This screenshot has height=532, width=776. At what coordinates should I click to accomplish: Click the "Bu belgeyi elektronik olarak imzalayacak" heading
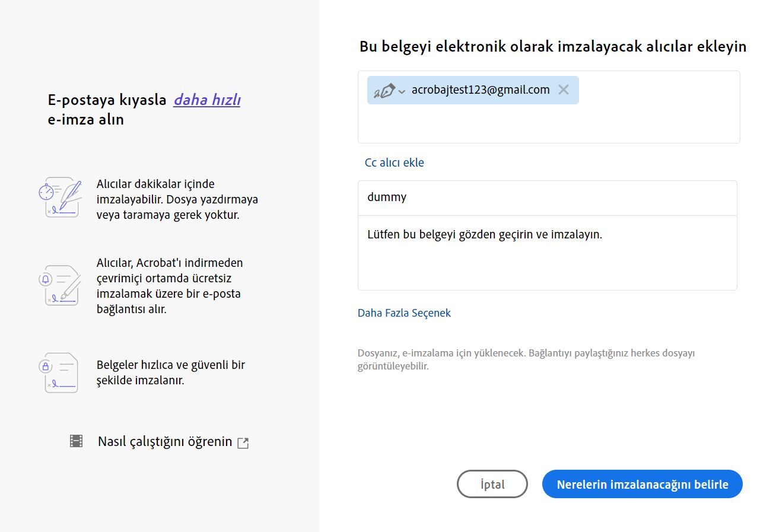[552, 47]
